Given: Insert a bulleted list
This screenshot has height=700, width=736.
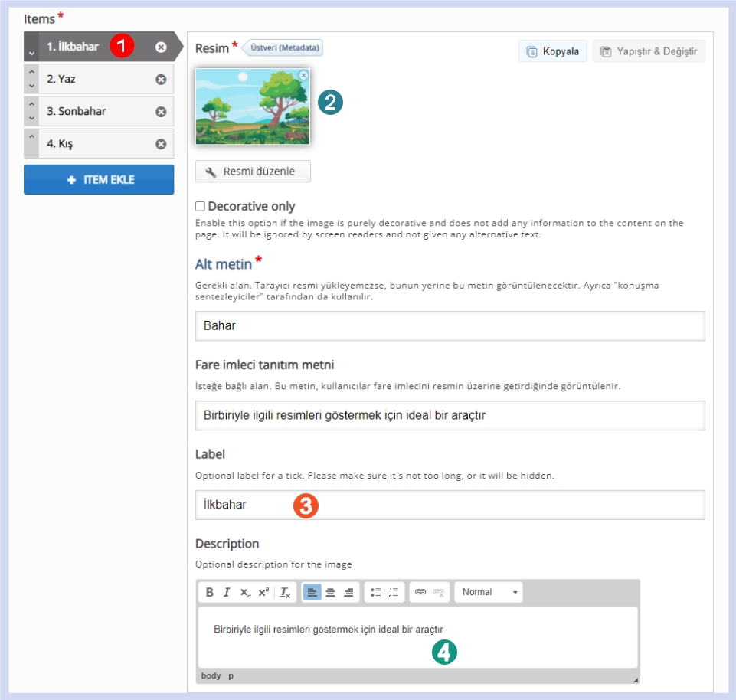Looking at the screenshot, I should pos(375,592).
